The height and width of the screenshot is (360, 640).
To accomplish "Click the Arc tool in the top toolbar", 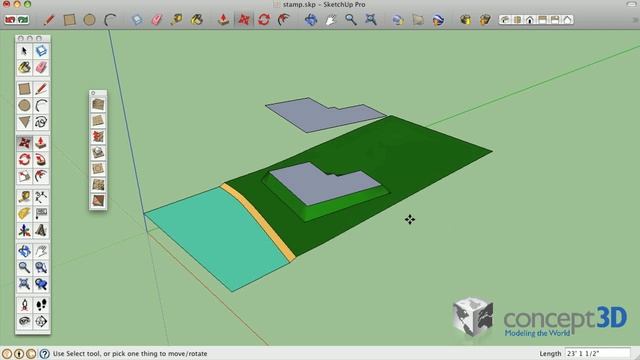I will coord(109,20).
